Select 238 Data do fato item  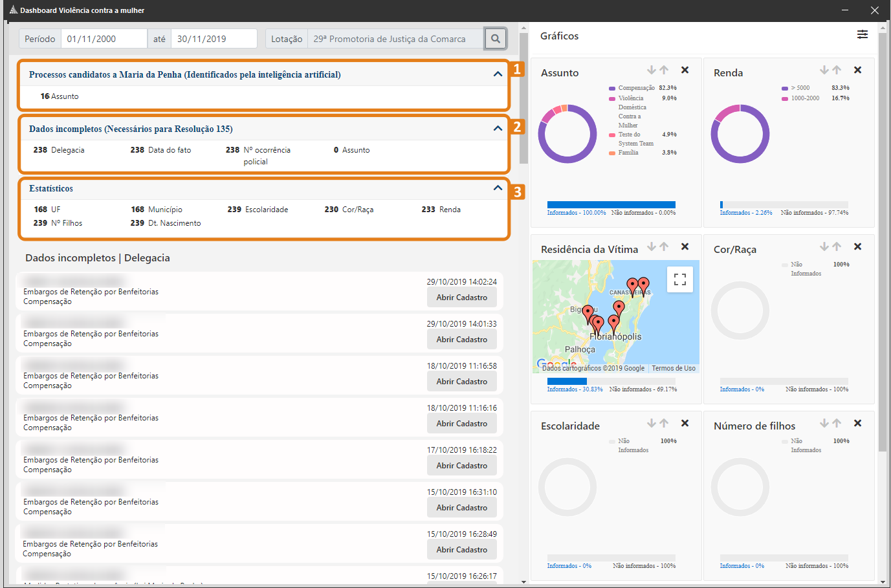click(x=161, y=150)
